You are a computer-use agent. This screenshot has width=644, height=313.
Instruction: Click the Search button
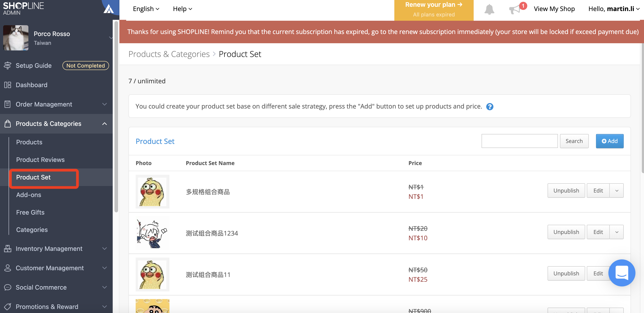tap(574, 141)
